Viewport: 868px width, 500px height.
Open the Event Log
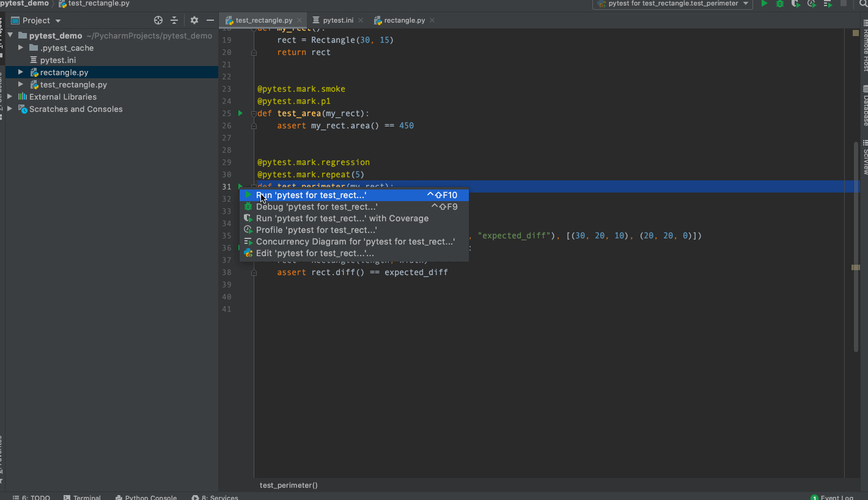[x=832, y=497]
